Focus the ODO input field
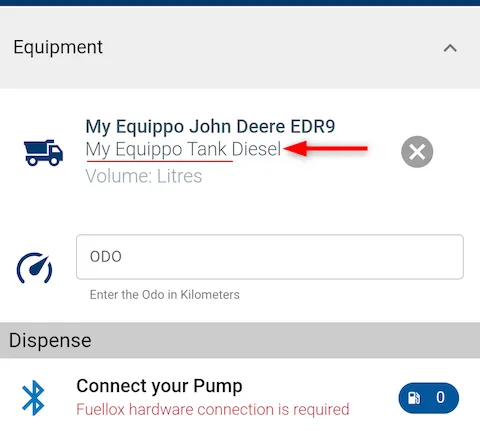Screen dimensions: 480x432 [270, 257]
